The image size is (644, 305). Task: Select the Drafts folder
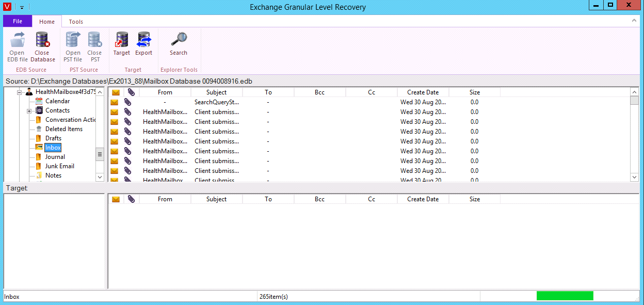(x=53, y=138)
